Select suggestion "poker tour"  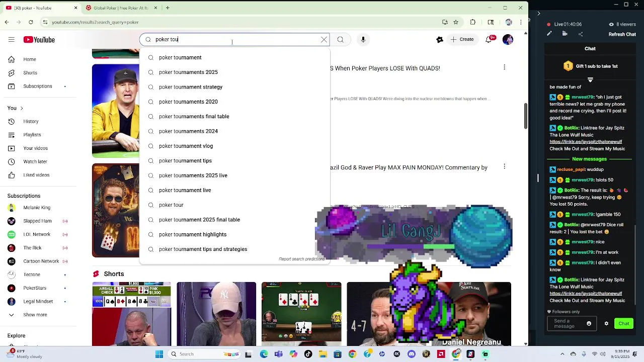[234, 205]
